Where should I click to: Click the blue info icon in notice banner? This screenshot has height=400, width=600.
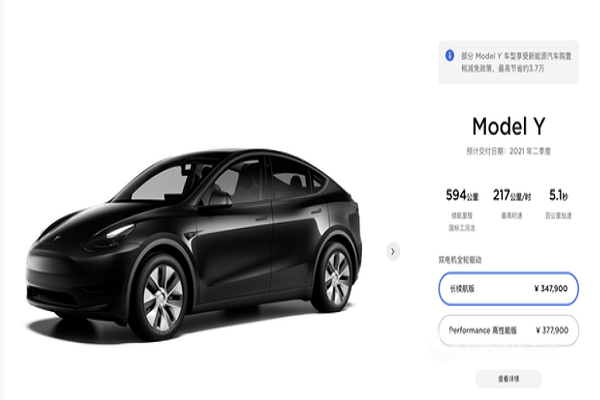click(x=450, y=56)
